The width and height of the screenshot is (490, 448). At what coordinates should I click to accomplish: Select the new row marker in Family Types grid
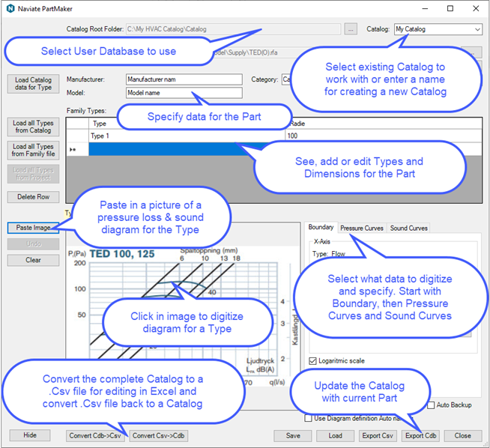click(73, 150)
